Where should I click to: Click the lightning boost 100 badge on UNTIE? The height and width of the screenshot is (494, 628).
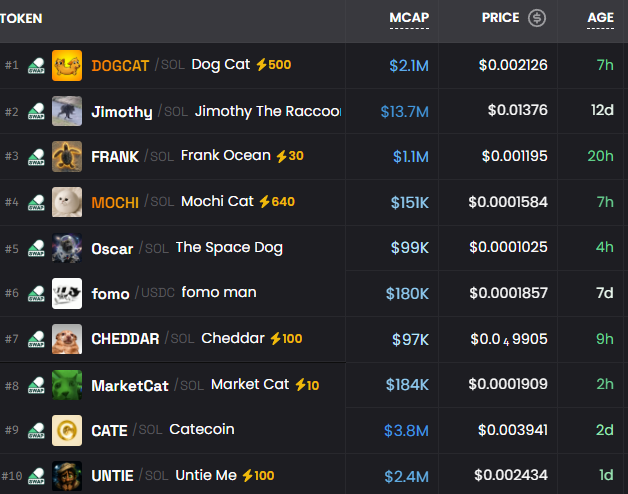(258, 476)
